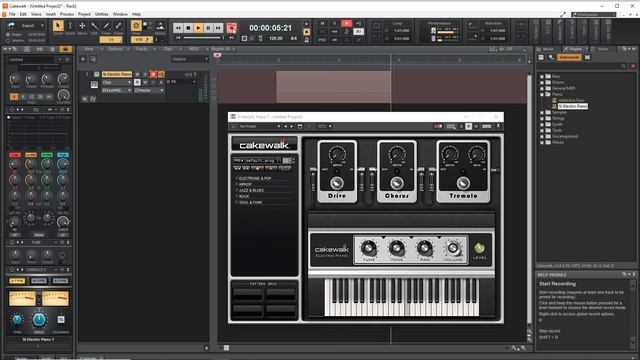This screenshot has height=360, width=640.
Task: Mute the SI-Electric Piano track
Action: coord(138,74)
